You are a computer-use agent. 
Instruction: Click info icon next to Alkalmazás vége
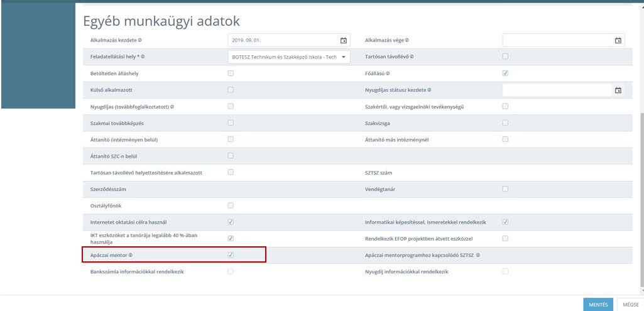point(407,40)
